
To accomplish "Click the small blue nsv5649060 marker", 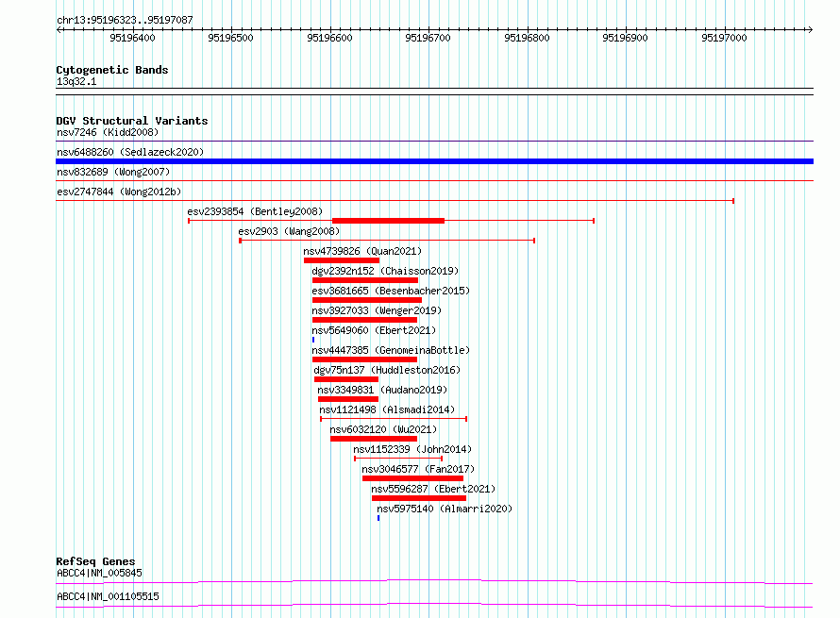I will tap(313, 340).
